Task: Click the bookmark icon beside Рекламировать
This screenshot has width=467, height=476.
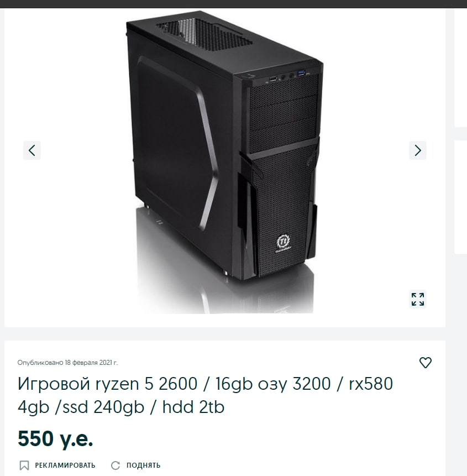Action: (24, 465)
